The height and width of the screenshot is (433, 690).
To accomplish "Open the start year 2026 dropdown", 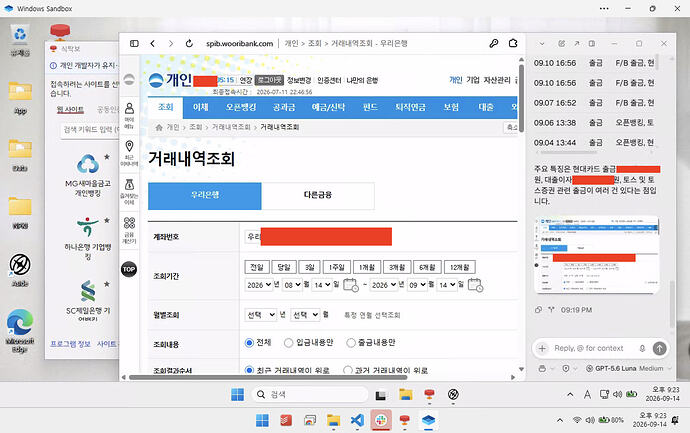I will 259,285.
